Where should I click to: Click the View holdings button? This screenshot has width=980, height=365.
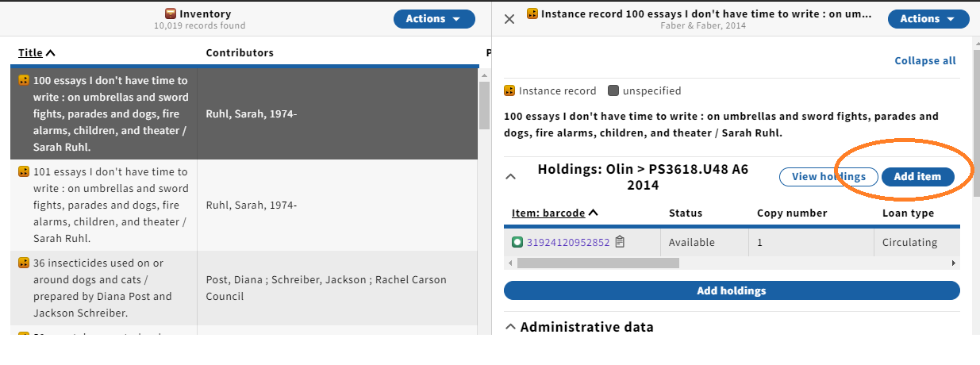click(x=828, y=177)
